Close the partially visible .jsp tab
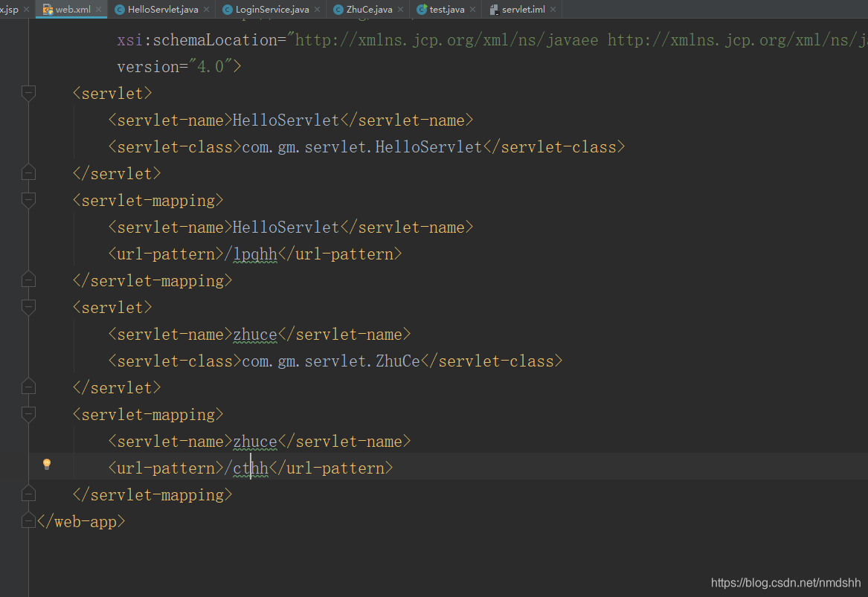This screenshot has height=597, width=868. (x=26, y=10)
